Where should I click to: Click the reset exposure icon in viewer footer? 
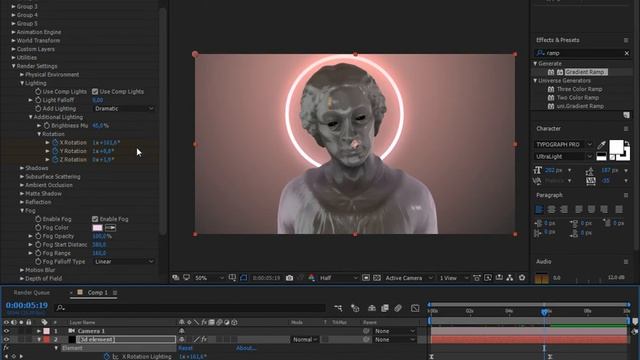point(522,278)
